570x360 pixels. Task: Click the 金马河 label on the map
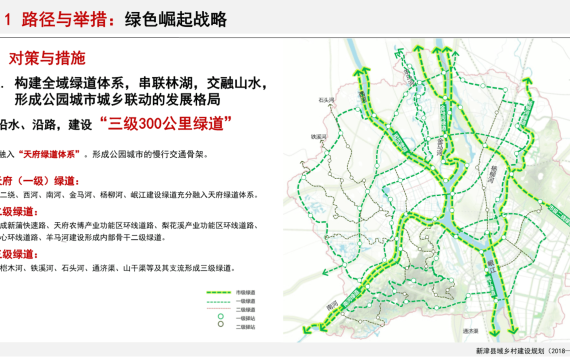click(x=440, y=146)
